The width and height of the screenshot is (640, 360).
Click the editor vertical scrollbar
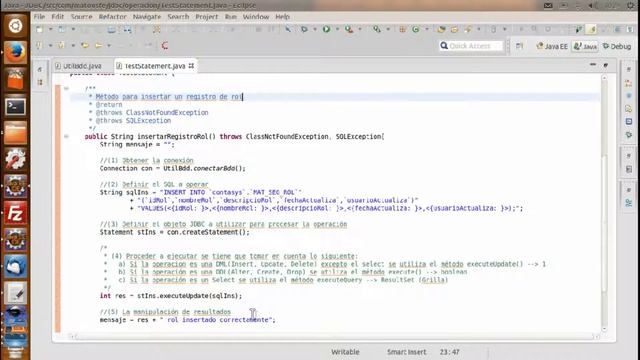coord(604,203)
